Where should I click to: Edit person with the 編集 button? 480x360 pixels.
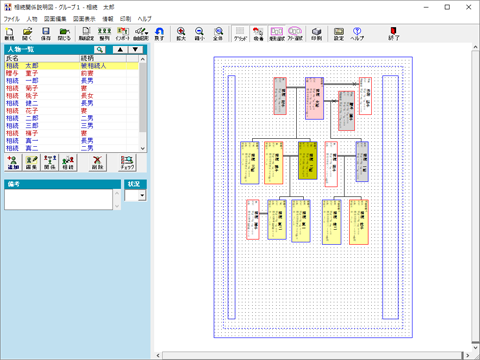31,163
